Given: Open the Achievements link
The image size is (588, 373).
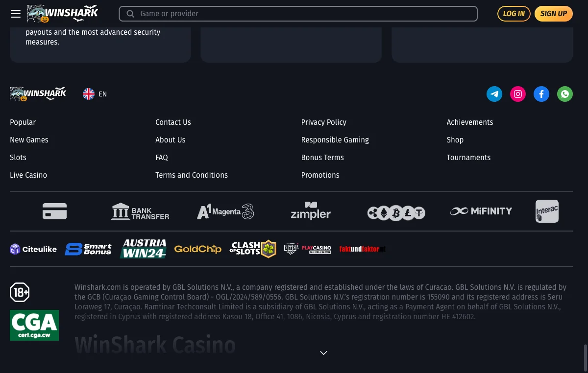Looking at the screenshot, I should click(x=470, y=122).
